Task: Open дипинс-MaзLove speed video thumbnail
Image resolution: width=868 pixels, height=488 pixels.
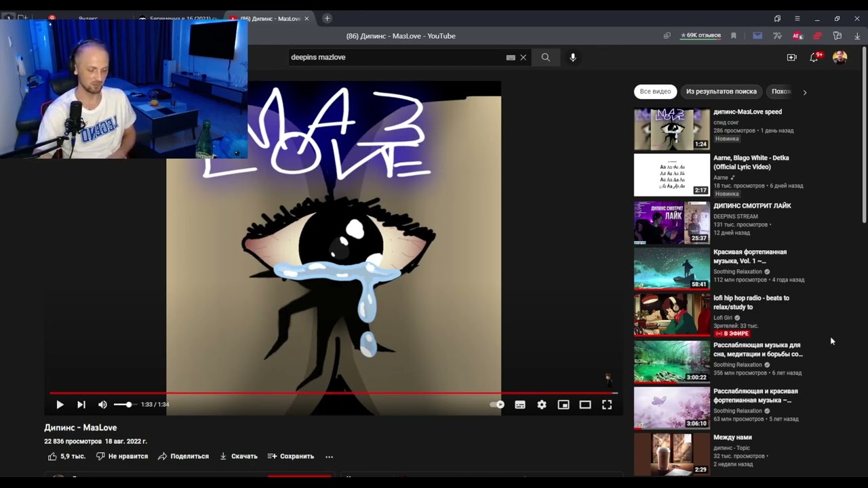Action: tap(671, 129)
